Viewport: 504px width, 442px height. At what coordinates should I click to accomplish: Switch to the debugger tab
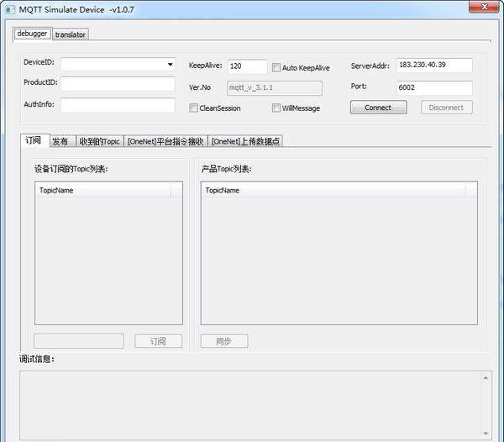click(x=32, y=34)
